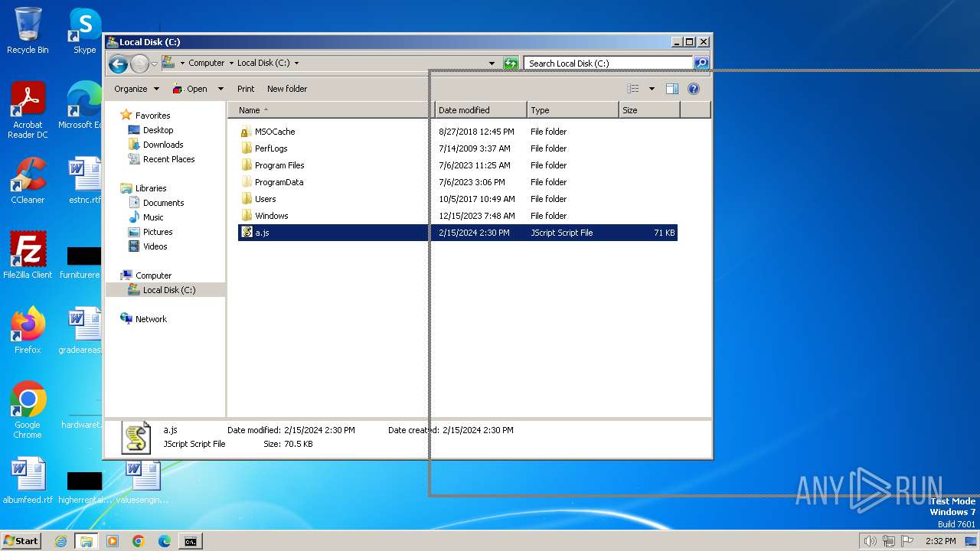Sort by the Type column header

(573, 110)
